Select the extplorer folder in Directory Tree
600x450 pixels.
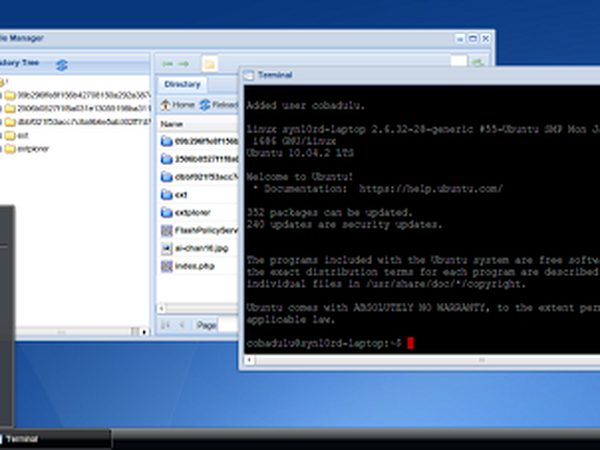pos(27,149)
